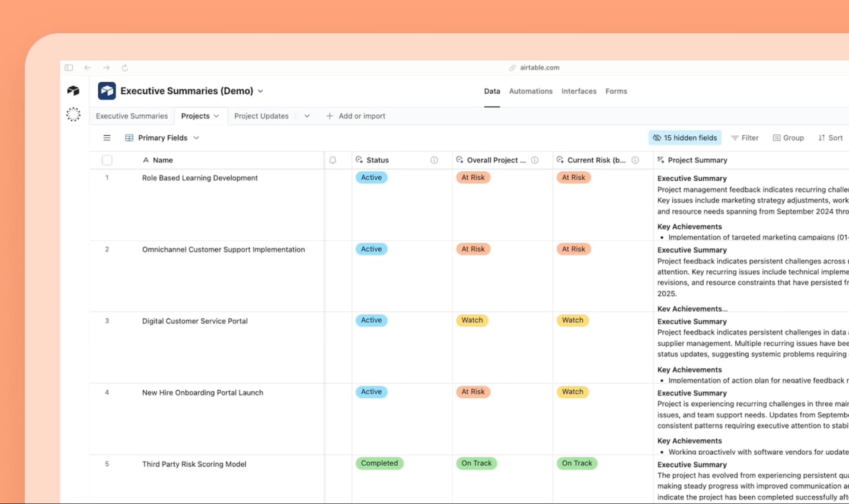Toggle row selection for Role Based Learning Development

(107, 177)
